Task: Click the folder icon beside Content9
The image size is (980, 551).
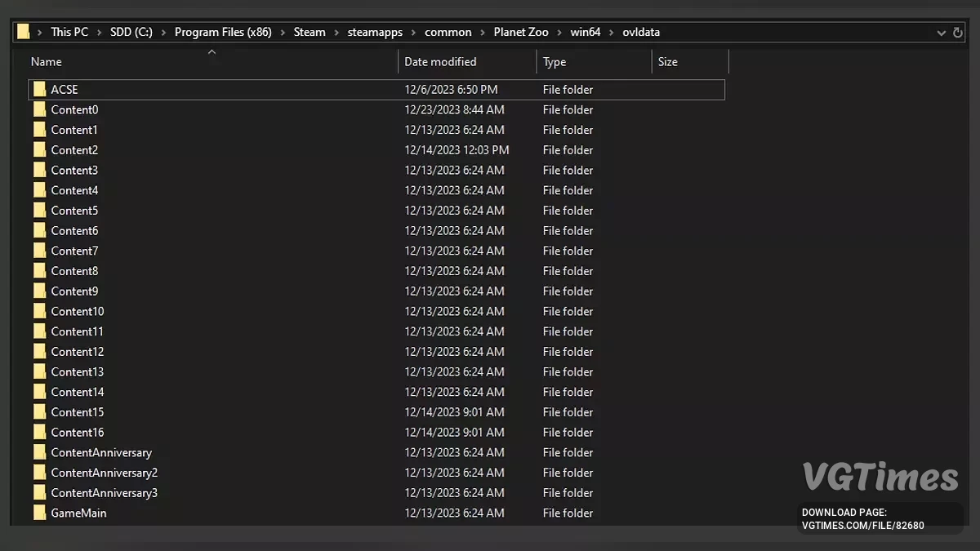Action: coord(39,291)
